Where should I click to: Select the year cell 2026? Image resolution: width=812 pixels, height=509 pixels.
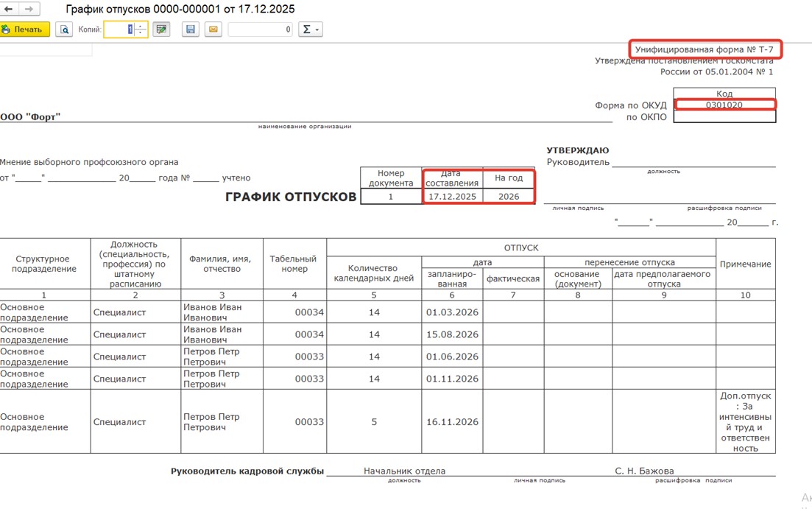[x=509, y=197]
